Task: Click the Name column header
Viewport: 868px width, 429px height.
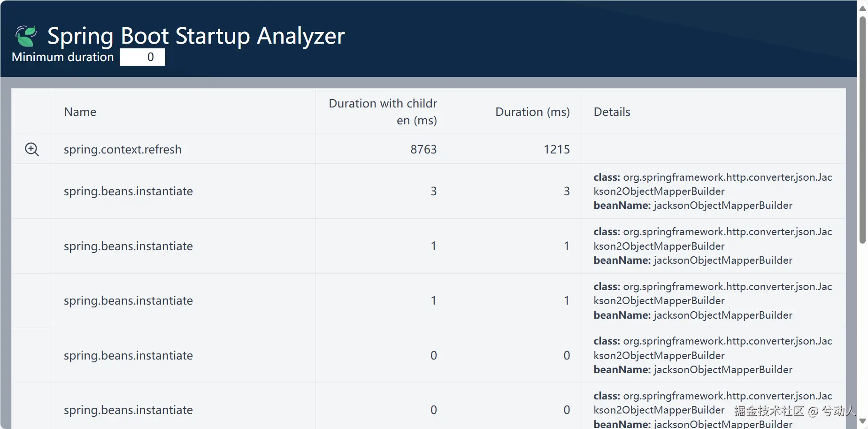Action: [80, 112]
